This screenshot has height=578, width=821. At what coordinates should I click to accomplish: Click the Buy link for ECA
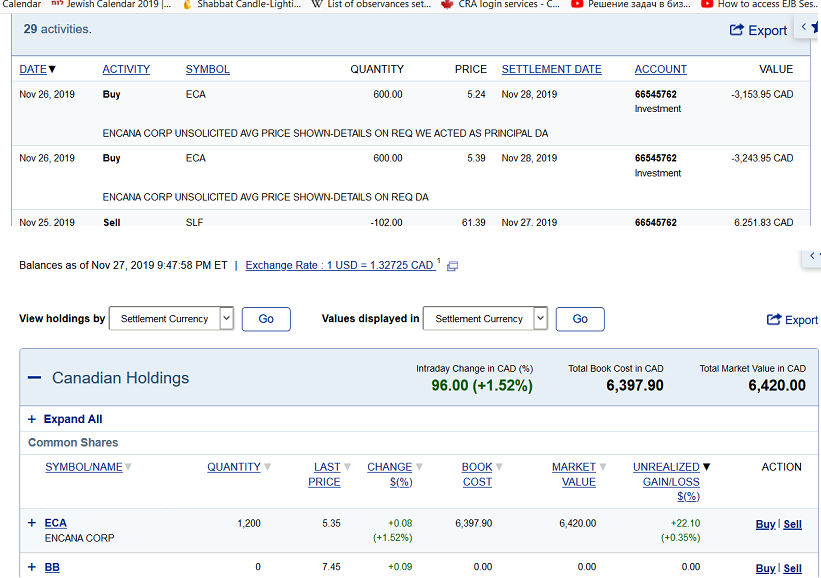[x=765, y=524]
